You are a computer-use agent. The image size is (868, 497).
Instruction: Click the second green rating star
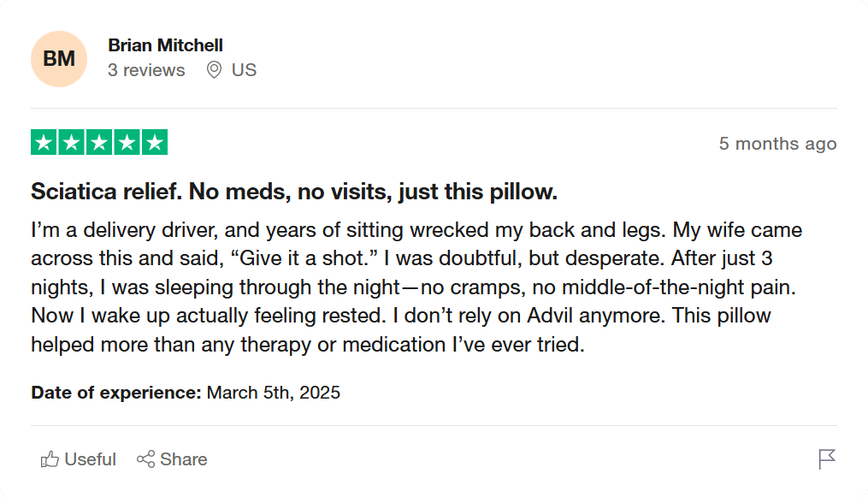[x=72, y=143]
